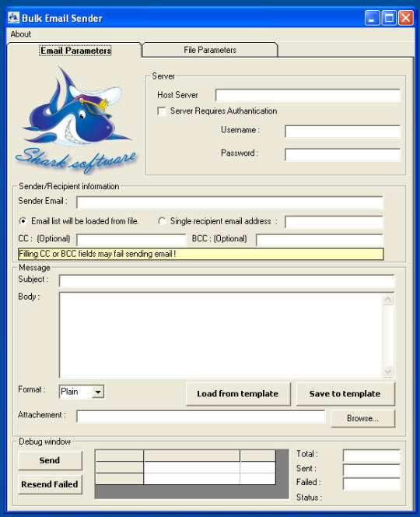Minimize the Bulk Email Sender window
The width and height of the screenshot is (420, 517).
372,18
